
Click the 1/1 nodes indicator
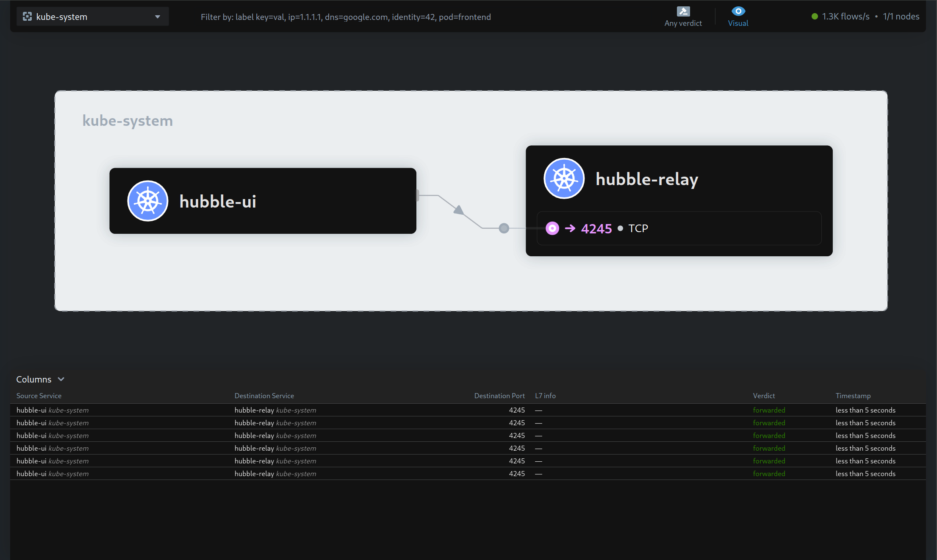(901, 16)
